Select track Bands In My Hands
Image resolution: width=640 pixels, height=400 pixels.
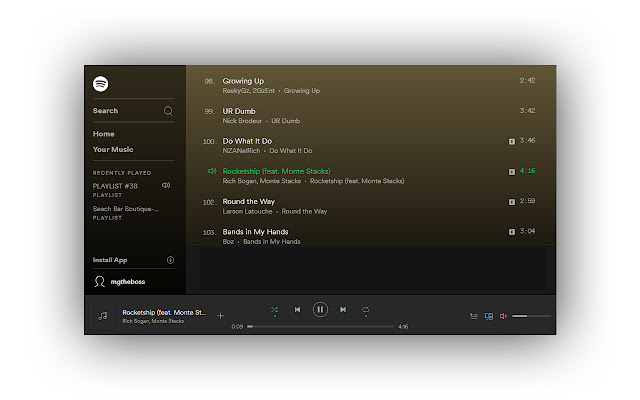coord(255,231)
